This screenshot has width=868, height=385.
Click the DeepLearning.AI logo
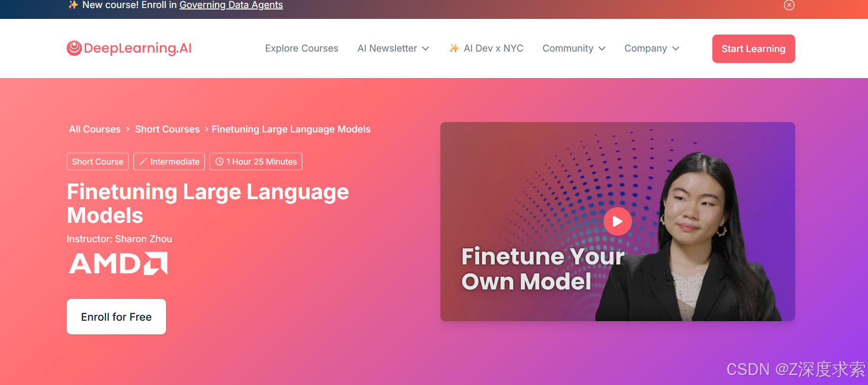pos(129,48)
